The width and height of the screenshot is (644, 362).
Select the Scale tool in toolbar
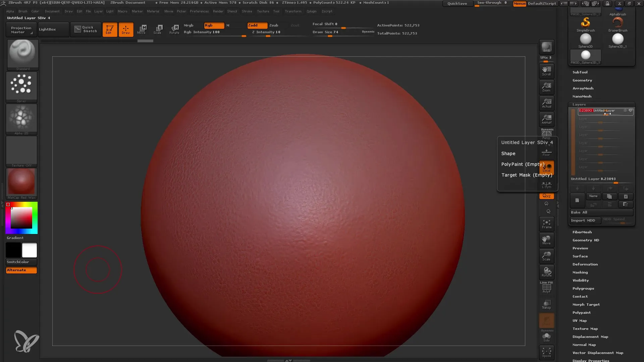tap(158, 29)
